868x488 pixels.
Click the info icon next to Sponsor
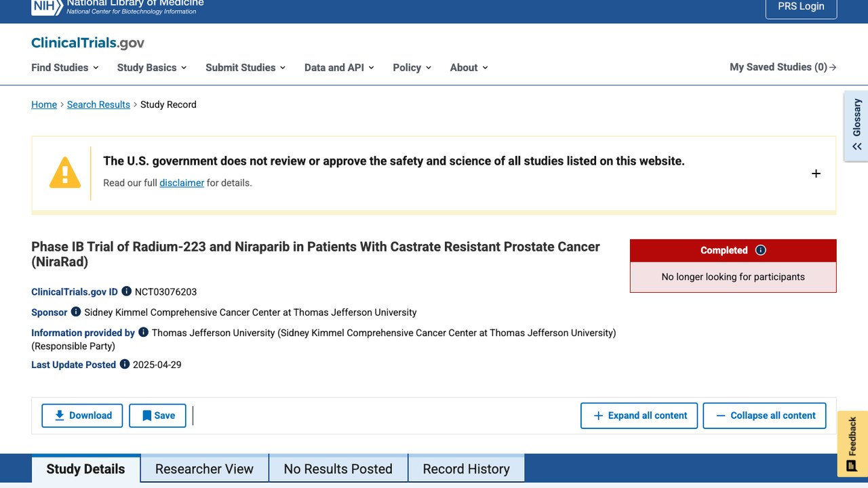pos(76,312)
